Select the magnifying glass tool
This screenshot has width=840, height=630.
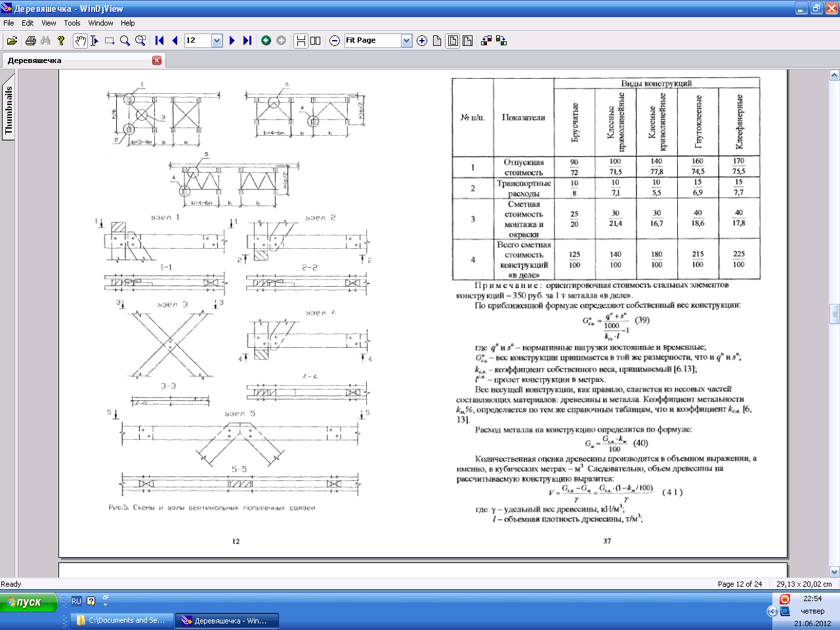click(125, 41)
